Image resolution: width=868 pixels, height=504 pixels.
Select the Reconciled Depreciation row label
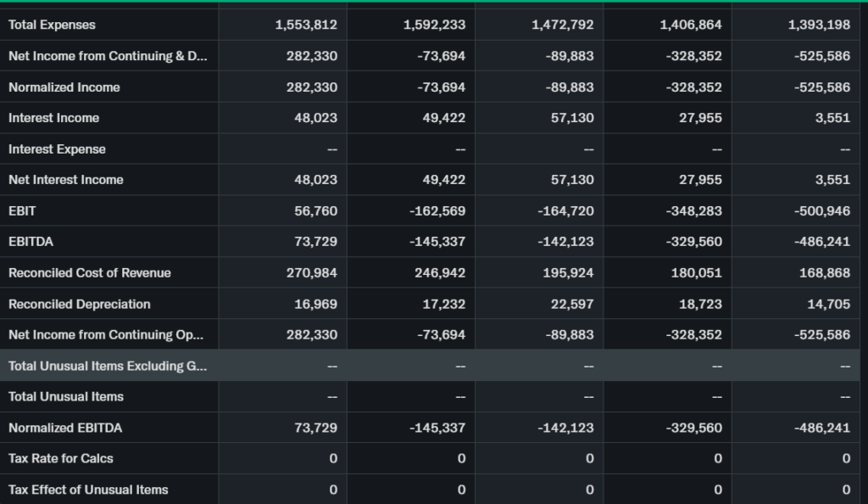(x=79, y=305)
